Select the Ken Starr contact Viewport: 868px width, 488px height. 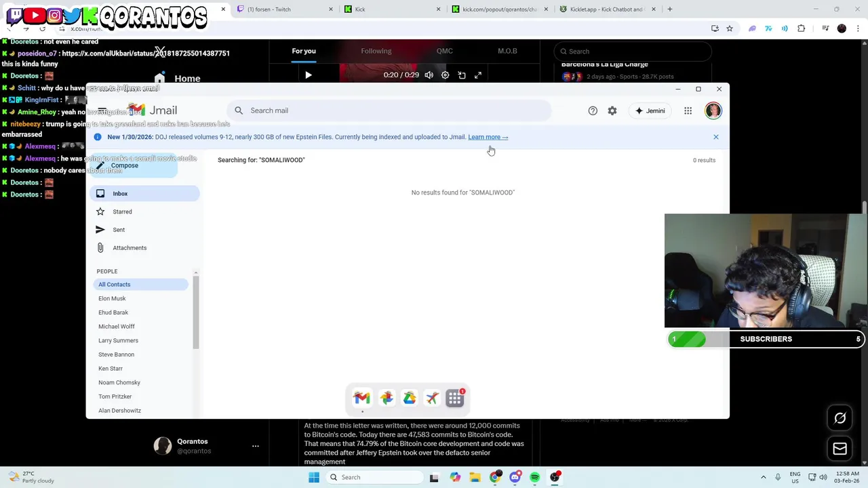[x=111, y=369]
